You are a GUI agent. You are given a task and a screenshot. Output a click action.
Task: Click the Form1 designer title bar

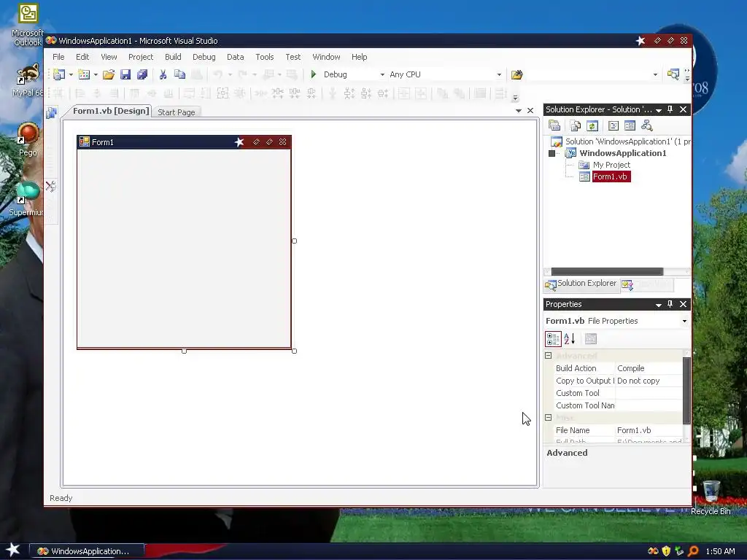(184, 142)
